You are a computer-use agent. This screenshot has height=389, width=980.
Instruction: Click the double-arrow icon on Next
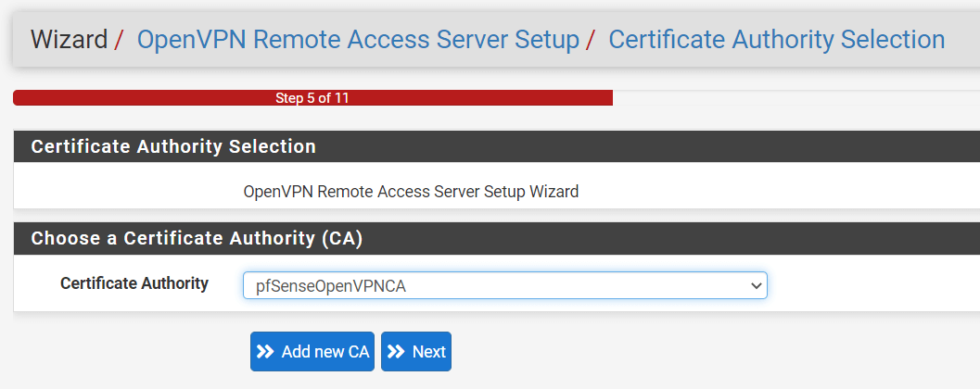click(x=396, y=352)
